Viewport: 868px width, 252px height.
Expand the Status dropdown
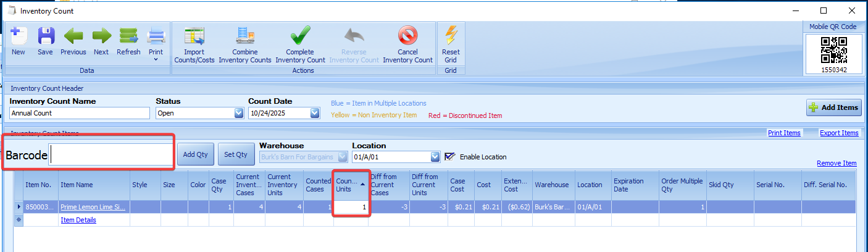tap(239, 114)
